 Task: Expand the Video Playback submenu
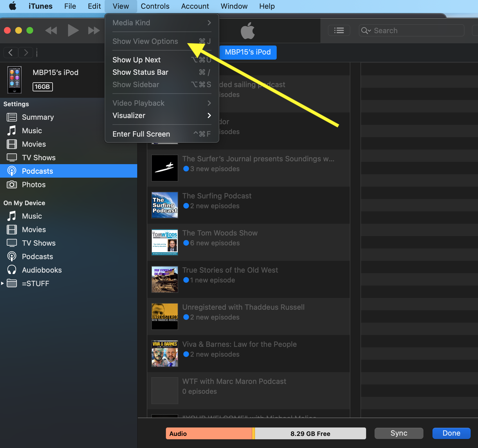pos(162,103)
